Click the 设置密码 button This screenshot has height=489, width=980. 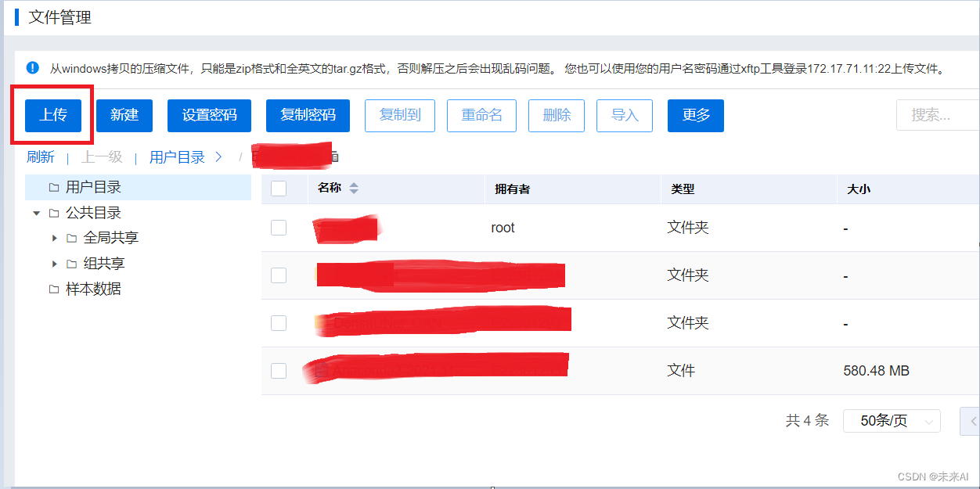[209, 115]
